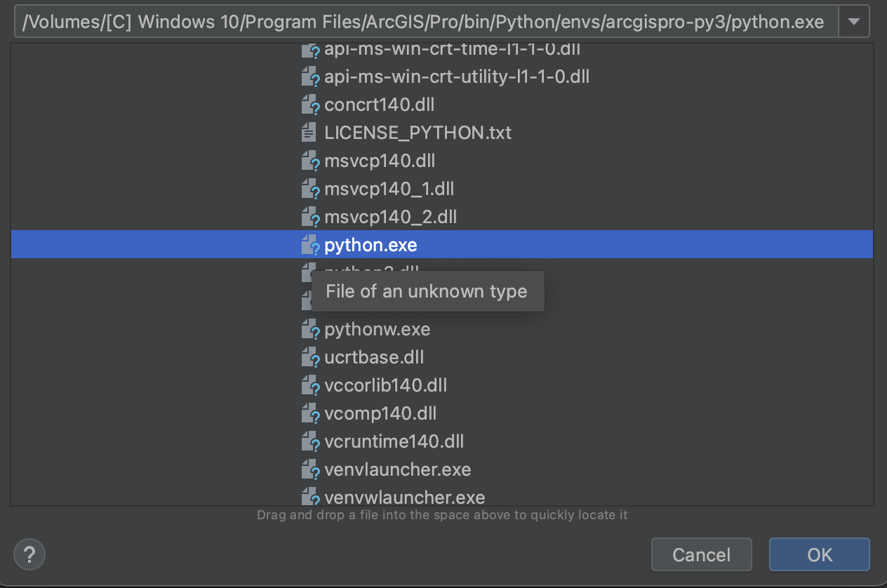This screenshot has height=588, width=887.
Task: Expand the path history dropdown arrow
Action: click(x=854, y=22)
